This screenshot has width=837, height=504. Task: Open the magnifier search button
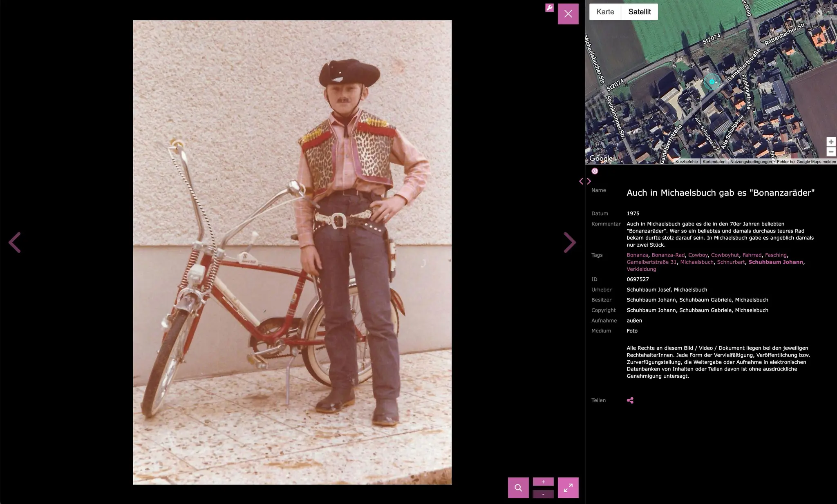(x=518, y=488)
